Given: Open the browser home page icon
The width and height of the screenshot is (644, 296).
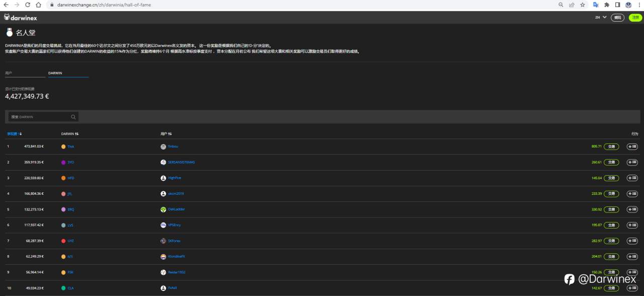Looking at the screenshot, I should pos(39,5).
